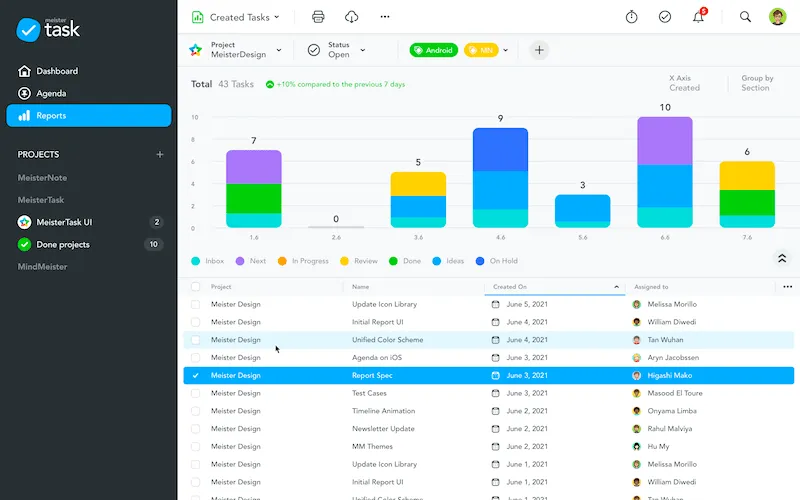The width and height of the screenshot is (800, 500).
Task: Toggle the Done legend entry
Action: pyautogui.click(x=405, y=261)
